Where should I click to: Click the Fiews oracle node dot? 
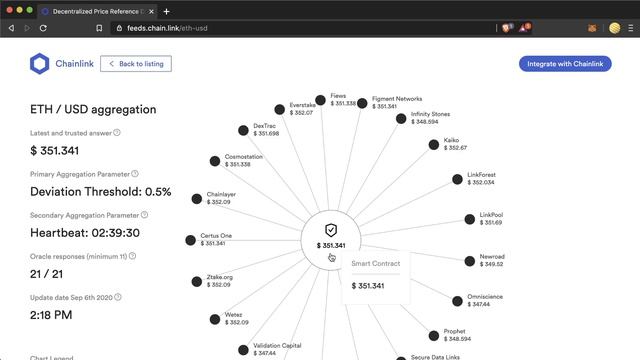(x=320, y=100)
